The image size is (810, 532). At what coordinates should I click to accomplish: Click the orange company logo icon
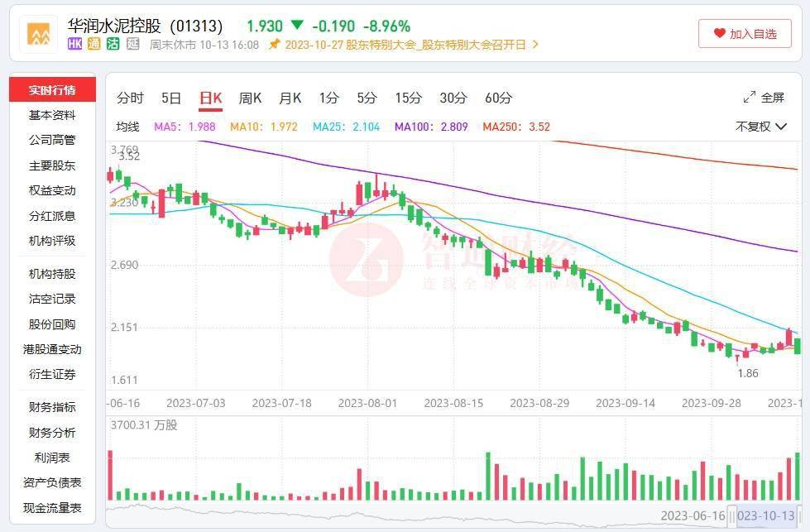(x=39, y=34)
